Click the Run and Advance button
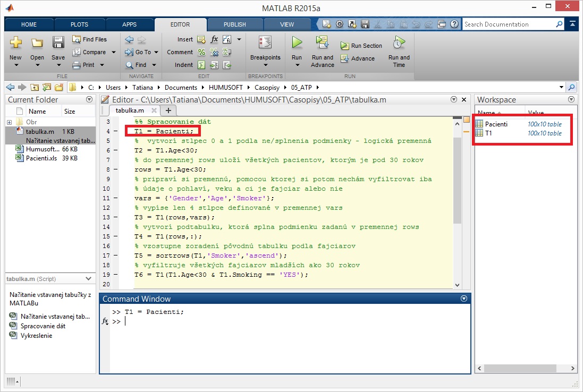Screen dimensions: 583x392 323,52
